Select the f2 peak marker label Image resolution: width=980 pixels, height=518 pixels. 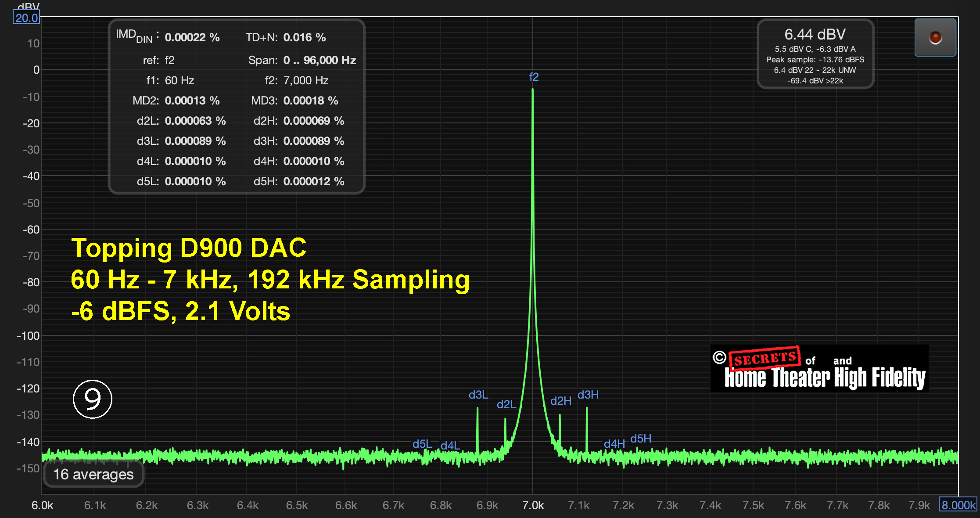coord(534,77)
